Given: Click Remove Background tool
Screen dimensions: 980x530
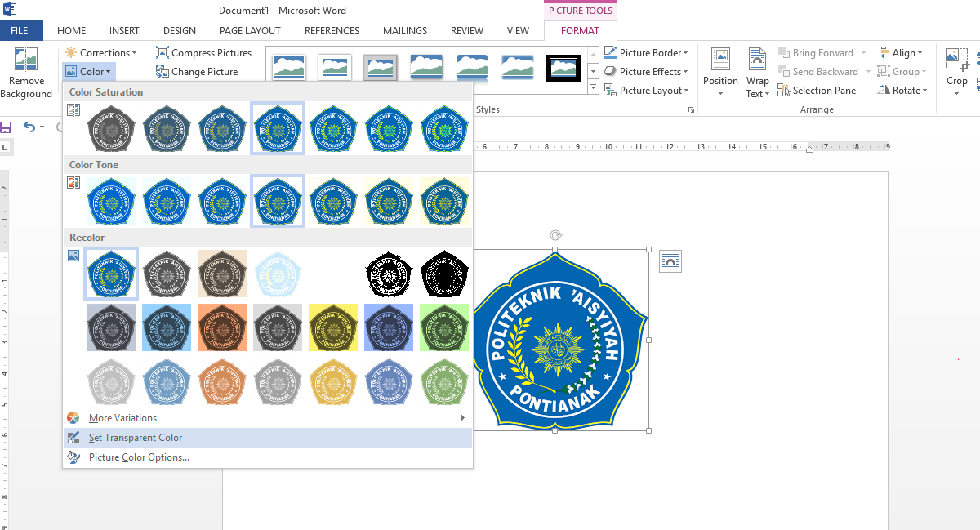Looking at the screenshot, I should (x=26, y=74).
